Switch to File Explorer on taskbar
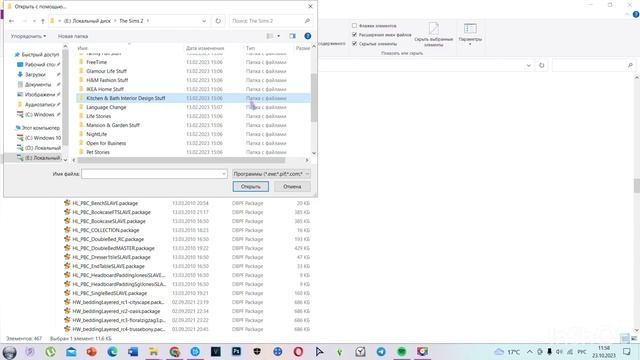 pyautogui.click(x=154, y=352)
